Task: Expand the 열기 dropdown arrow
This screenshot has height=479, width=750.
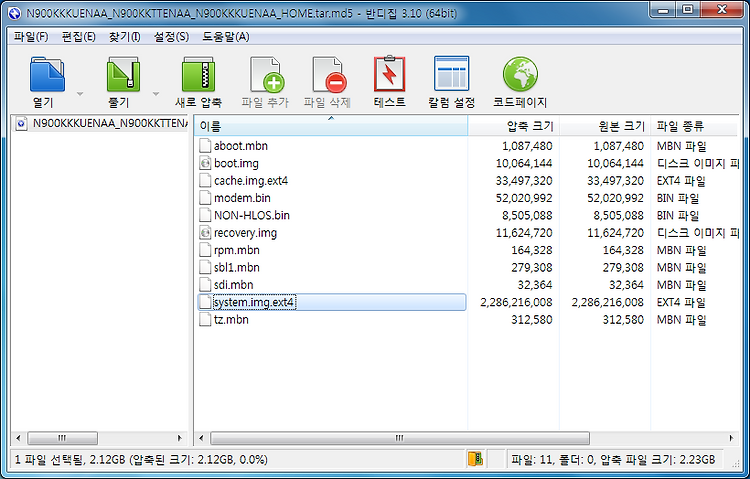Action: 80,94
